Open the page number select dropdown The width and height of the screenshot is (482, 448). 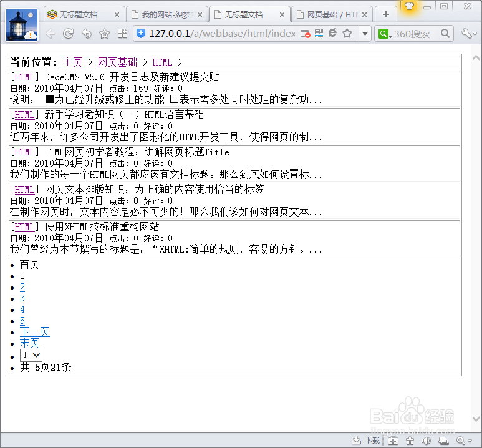(x=31, y=355)
